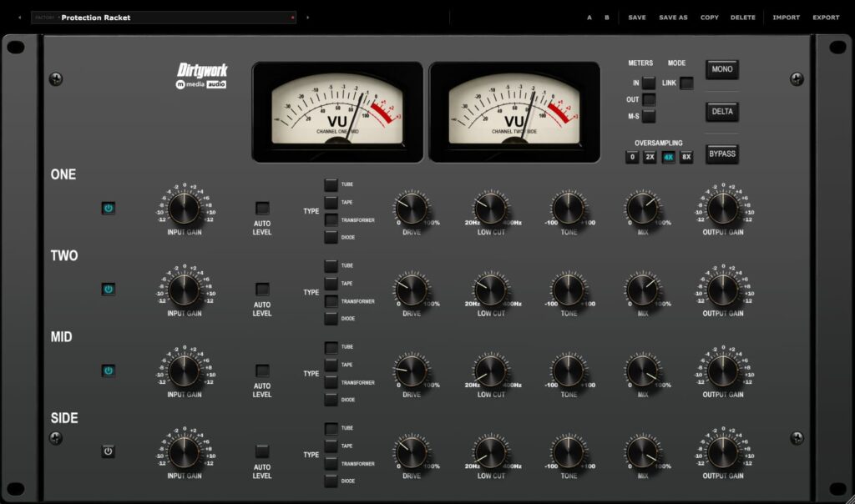This screenshot has width=855, height=504.
Task: Enable the LINK mode switch
Action: (686, 83)
